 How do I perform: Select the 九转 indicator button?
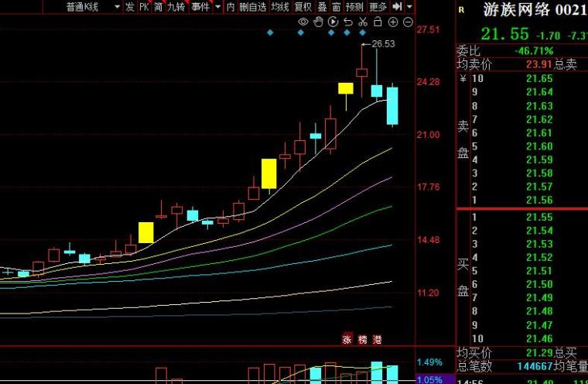click(176, 7)
